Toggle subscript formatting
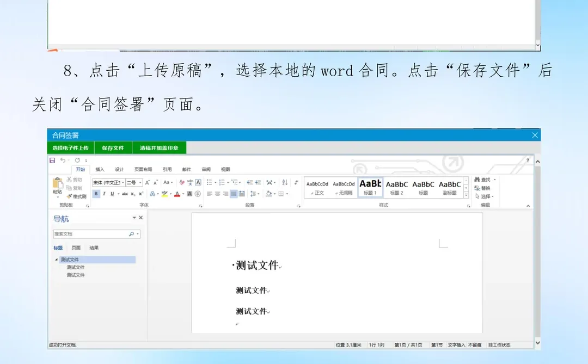This screenshot has height=364, width=588. tap(132, 193)
